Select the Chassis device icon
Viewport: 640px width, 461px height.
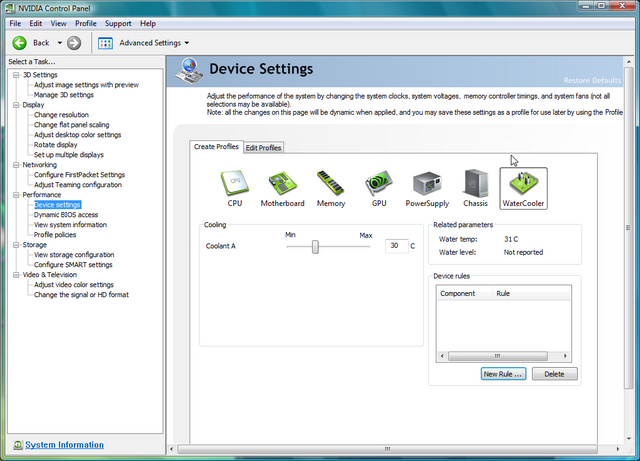(476, 189)
